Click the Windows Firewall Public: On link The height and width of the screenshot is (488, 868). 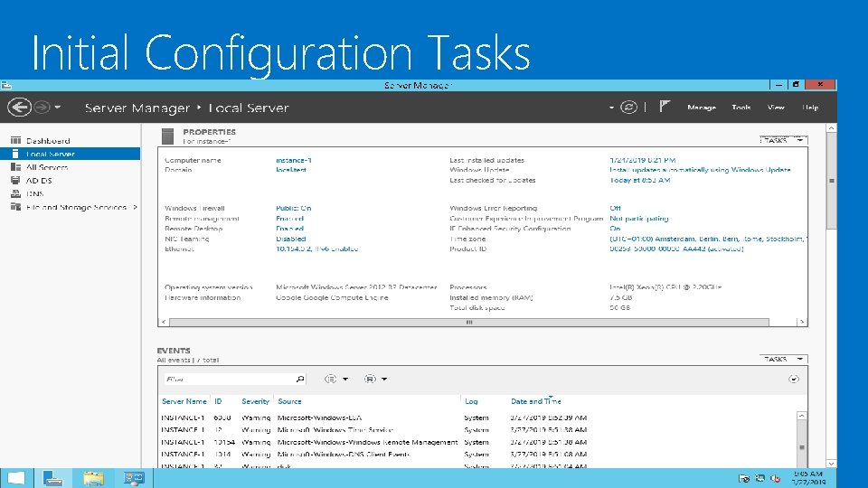[x=293, y=208]
